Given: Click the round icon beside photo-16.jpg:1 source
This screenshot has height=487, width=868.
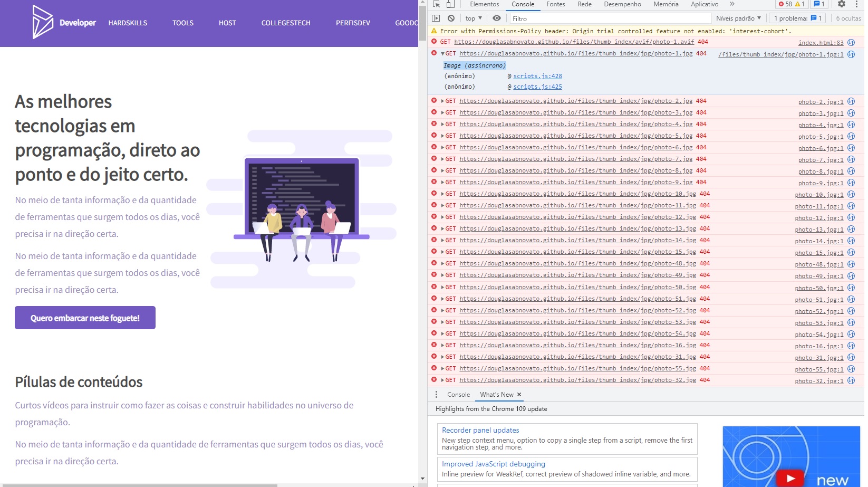Looking at the screenshot, I should [x=851, y=346].
